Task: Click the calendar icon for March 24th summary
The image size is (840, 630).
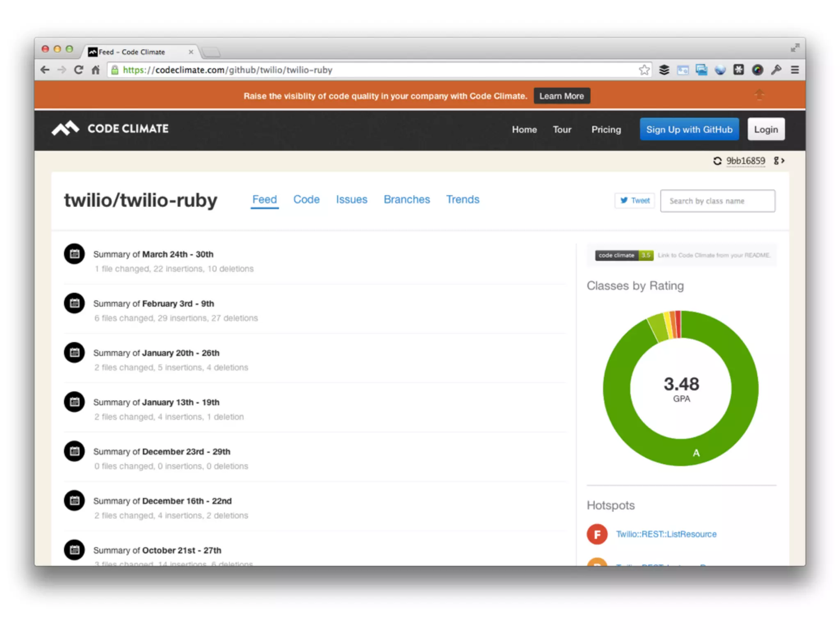Action: pyautogui.click(x=74, y=254)
